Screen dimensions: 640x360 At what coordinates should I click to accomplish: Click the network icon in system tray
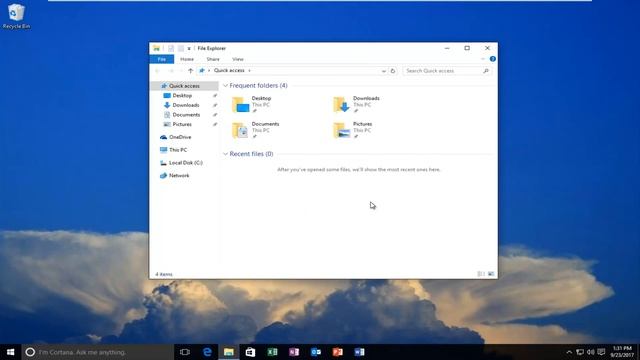coord(580,352)
